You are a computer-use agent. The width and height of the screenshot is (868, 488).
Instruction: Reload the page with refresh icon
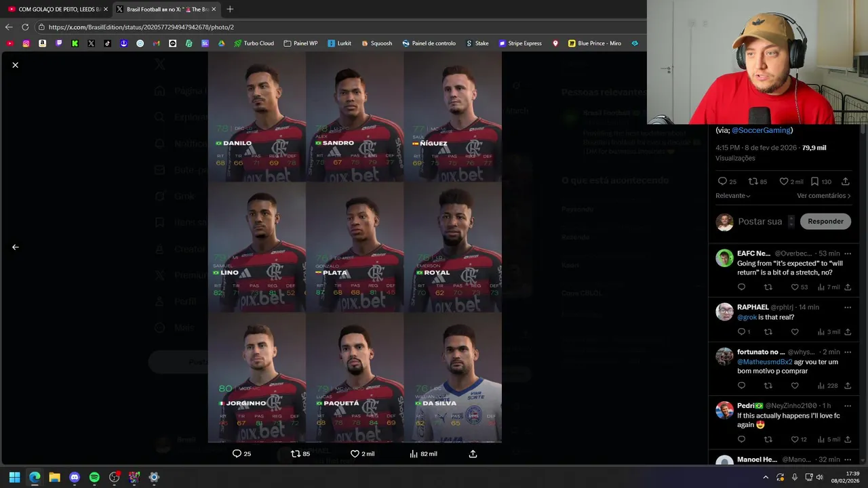(x=25, y=27)
